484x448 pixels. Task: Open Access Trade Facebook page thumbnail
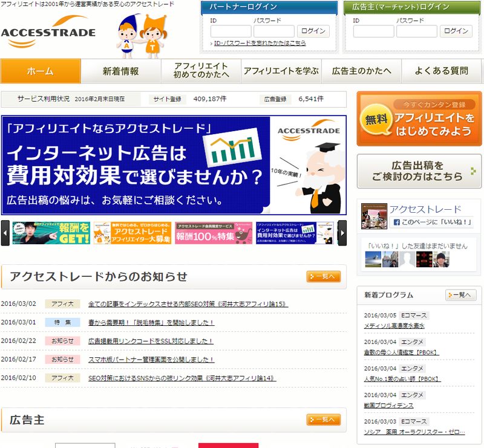tap(374, 216)
